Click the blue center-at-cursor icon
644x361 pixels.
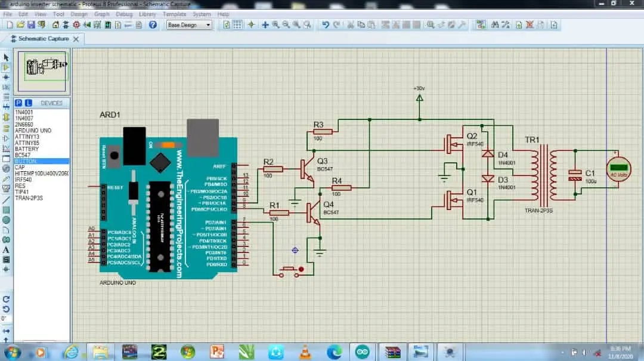[x=265, y=24]
